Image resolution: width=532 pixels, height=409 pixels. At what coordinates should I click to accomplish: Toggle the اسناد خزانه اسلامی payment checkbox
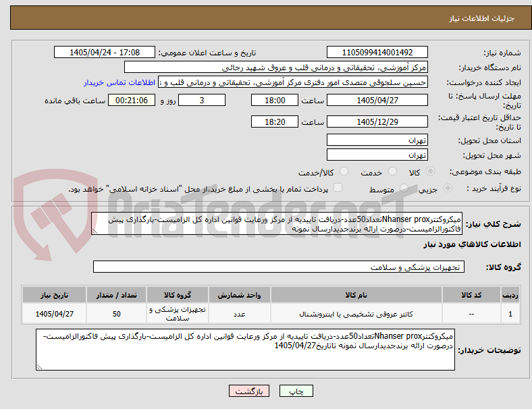tap(338, 188)
